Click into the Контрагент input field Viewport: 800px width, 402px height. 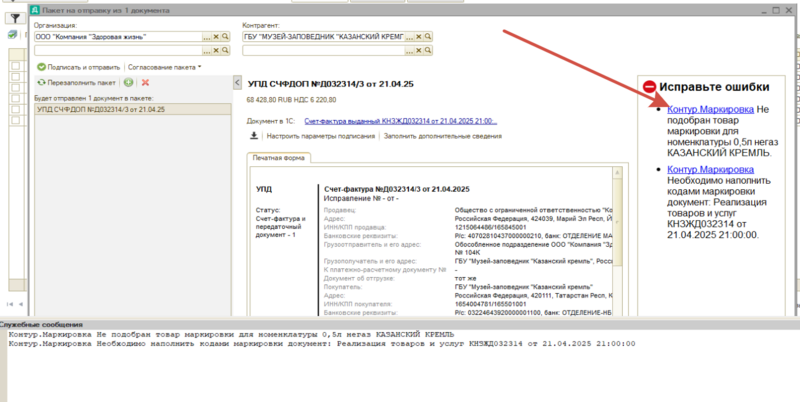(x=324, y=37)
